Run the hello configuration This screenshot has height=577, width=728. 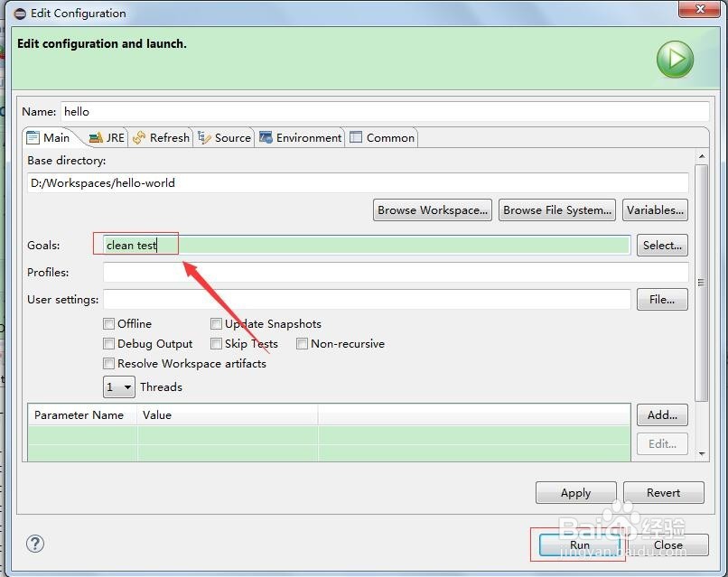point(580,545)
